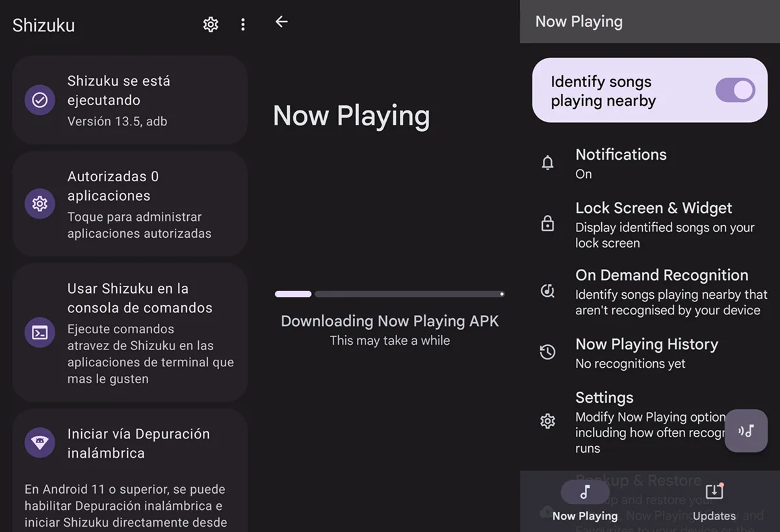Image resolution: width=780 pixels, height=532 pixels.
Task: Switch to the Updates tab
Action: 714,501
